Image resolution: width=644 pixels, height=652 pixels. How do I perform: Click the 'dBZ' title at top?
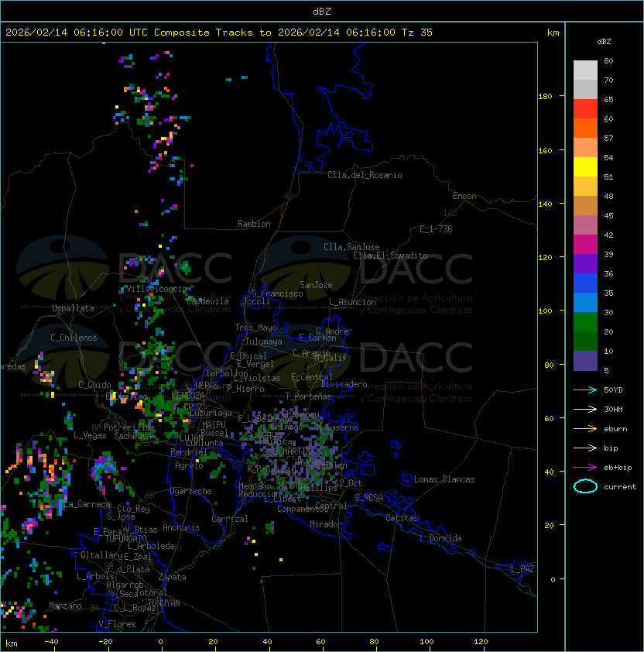(322, 12)
